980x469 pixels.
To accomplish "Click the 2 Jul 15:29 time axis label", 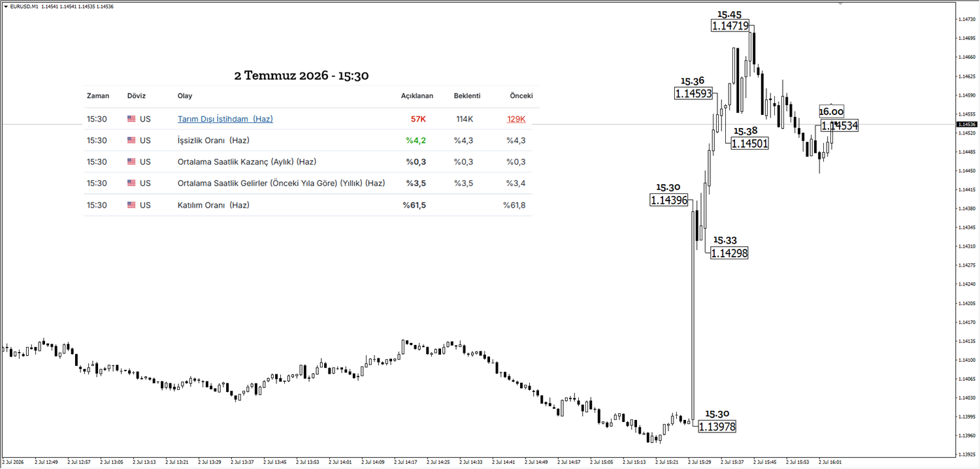I will pos(699,462).
